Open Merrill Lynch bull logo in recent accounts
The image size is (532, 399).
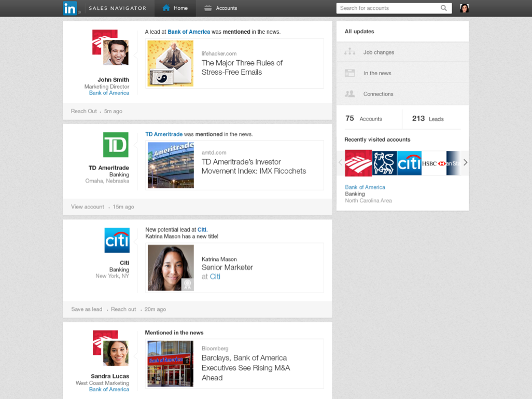[384, 163]
